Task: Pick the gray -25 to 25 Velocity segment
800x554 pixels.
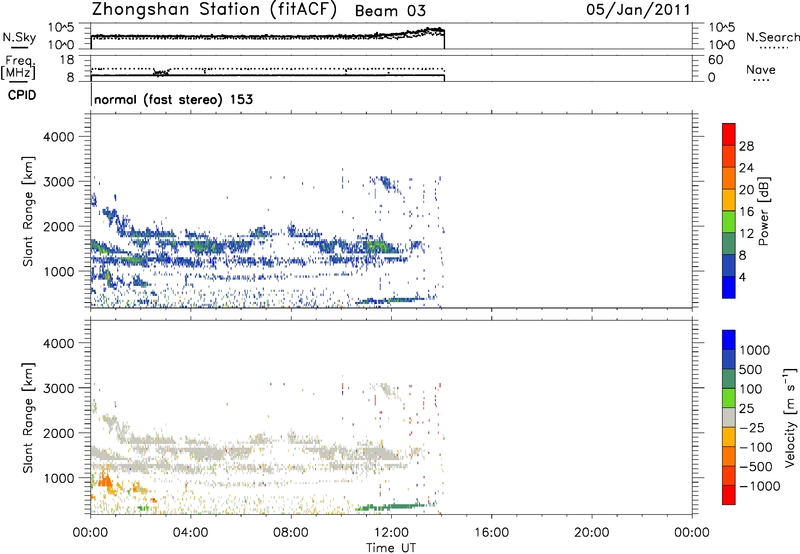Action: [x=729, y=417]
